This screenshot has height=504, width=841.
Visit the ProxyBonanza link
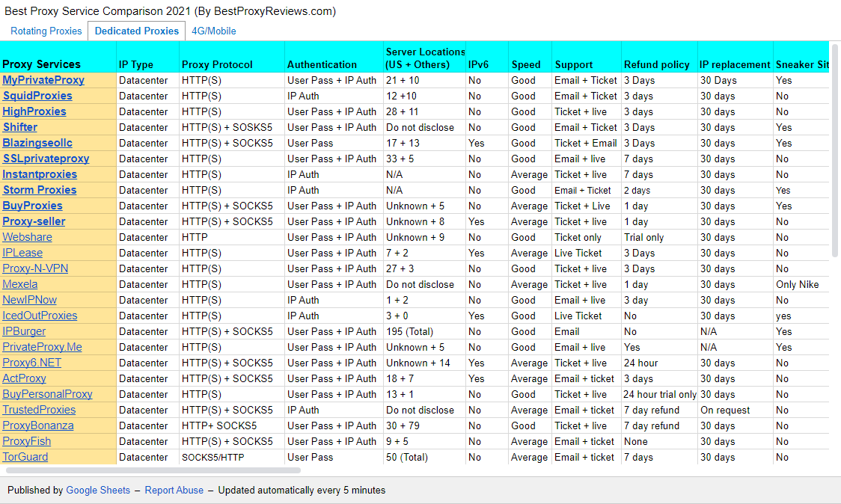[x=38, y=425]
